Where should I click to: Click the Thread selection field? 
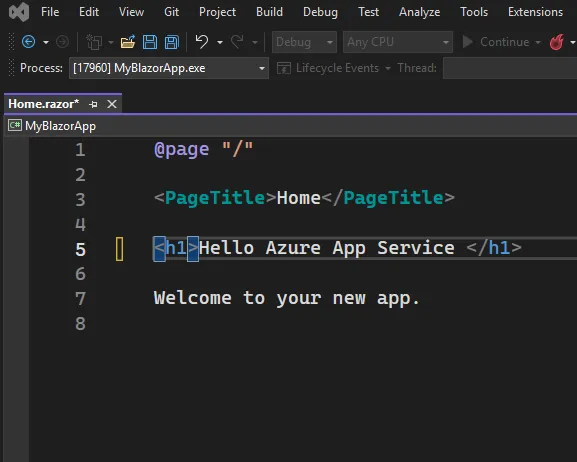coord(510,68)
